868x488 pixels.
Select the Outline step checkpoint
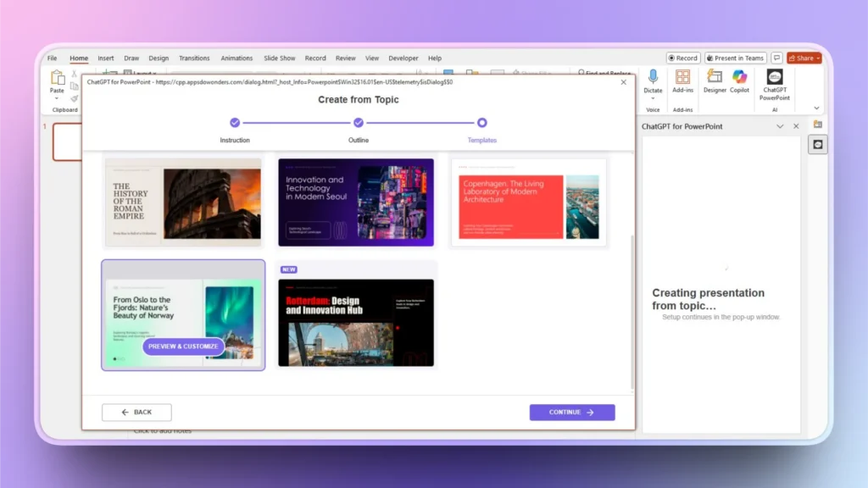(x=358, y=122)
